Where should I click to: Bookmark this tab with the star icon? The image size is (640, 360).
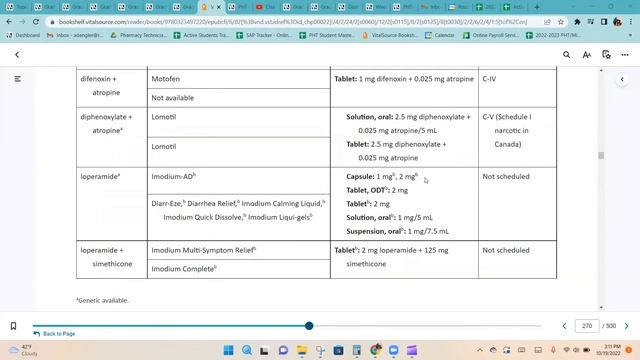561,22
